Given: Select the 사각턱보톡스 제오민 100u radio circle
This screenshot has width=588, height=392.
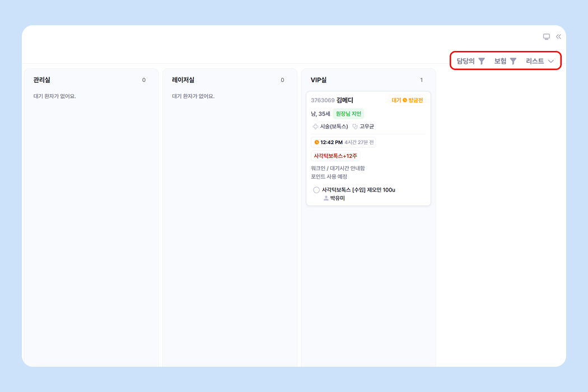Looking at the screenshot, I should 316,190.
